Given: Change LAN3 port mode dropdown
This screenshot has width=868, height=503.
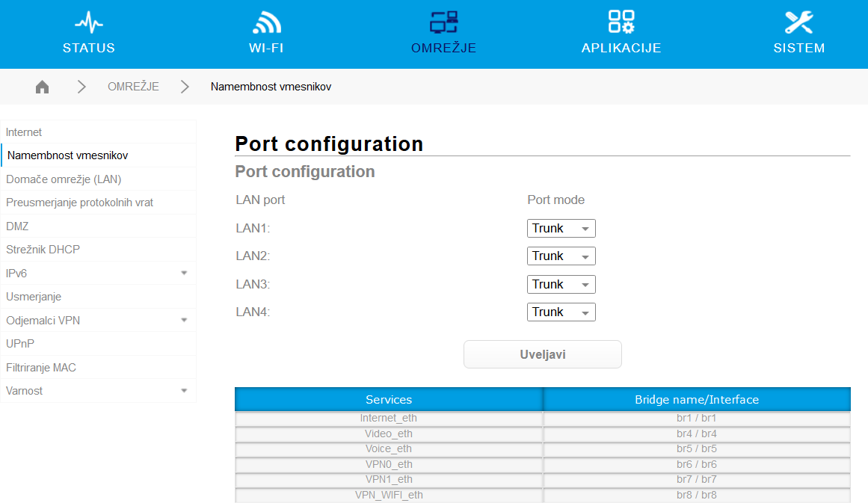Looking at the screenshot, I should 561,285.
